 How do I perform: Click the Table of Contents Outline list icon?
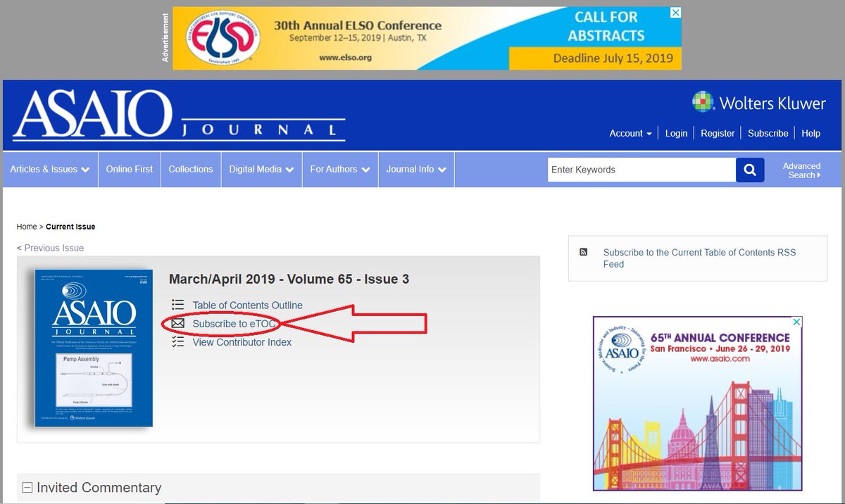(x=177, y=305)
